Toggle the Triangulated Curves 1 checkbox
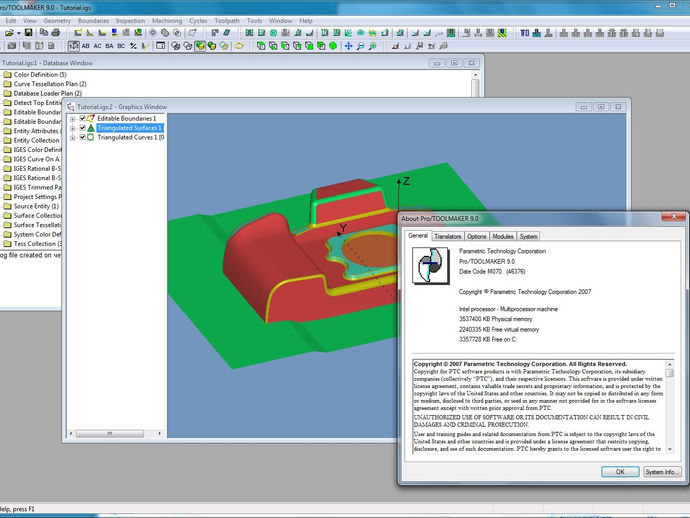The width and height of the screenshot is (690, 518). click(82, 137)
